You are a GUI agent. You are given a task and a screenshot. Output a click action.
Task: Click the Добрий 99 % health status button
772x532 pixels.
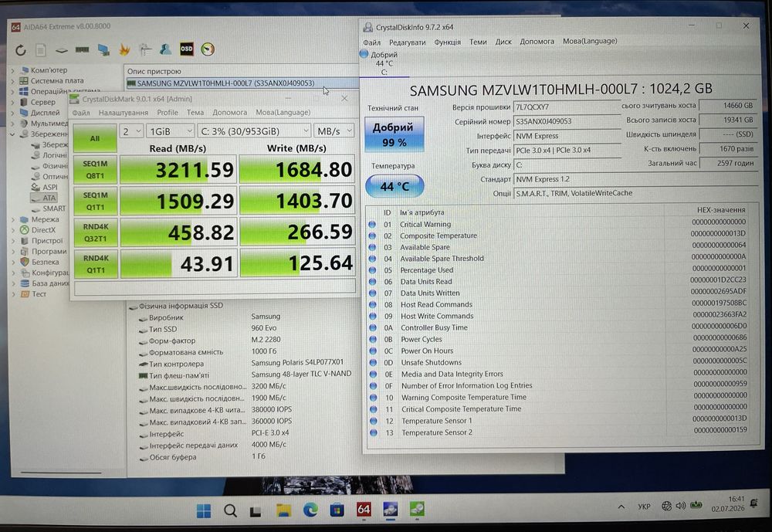394,134
